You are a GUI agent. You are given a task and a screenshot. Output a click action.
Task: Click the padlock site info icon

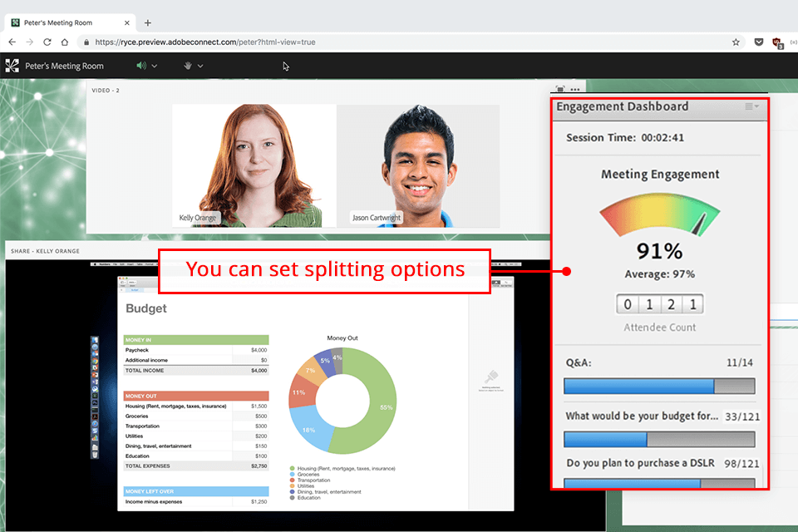pos(86,42)
